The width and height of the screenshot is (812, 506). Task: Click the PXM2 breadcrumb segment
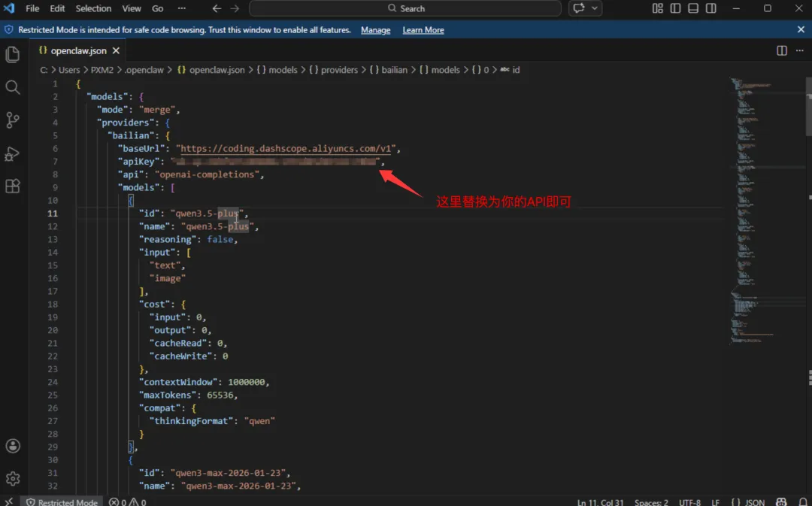(x=102, y=70)
